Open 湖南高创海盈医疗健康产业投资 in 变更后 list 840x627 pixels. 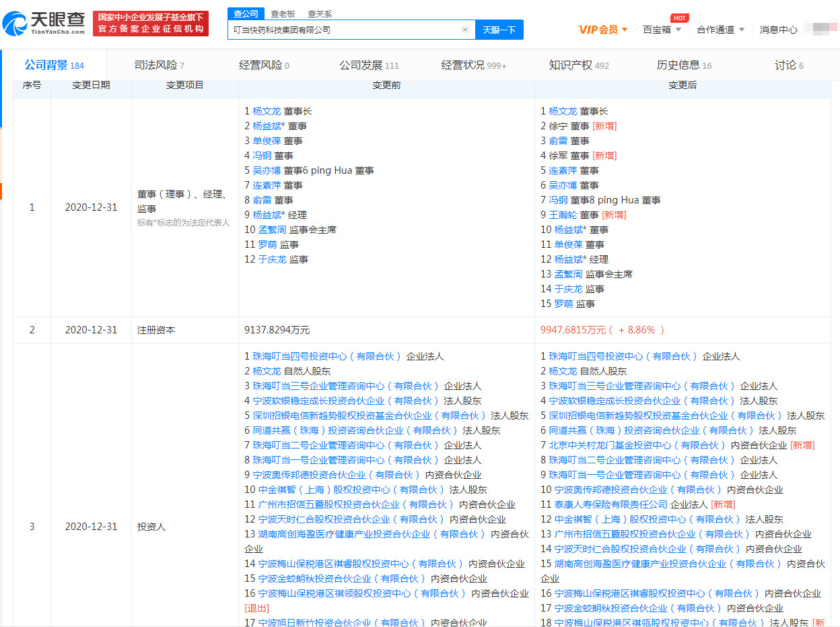click(668, 564)
